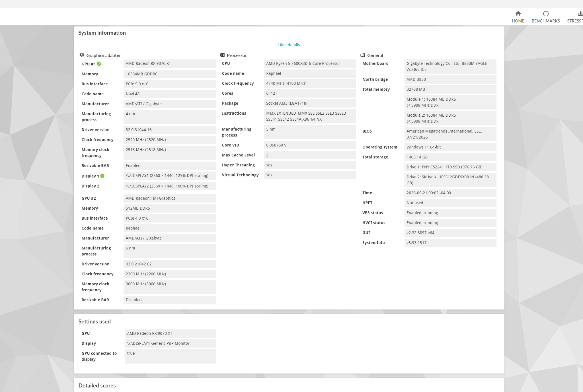This screenshot has height=392, width=583.
Task: Select the AMD Radeon RX 9070 XT GPU #1 value
Action: pyautogui.click(x=170, y=64)
